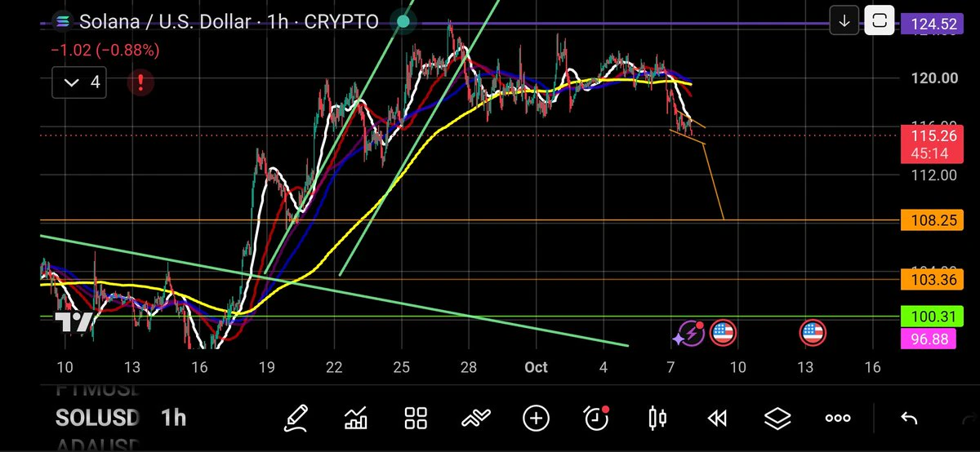Open the lightning event marker on timeline
The width and height of the screenshot is (980, 452).
(x=688, y=332)
